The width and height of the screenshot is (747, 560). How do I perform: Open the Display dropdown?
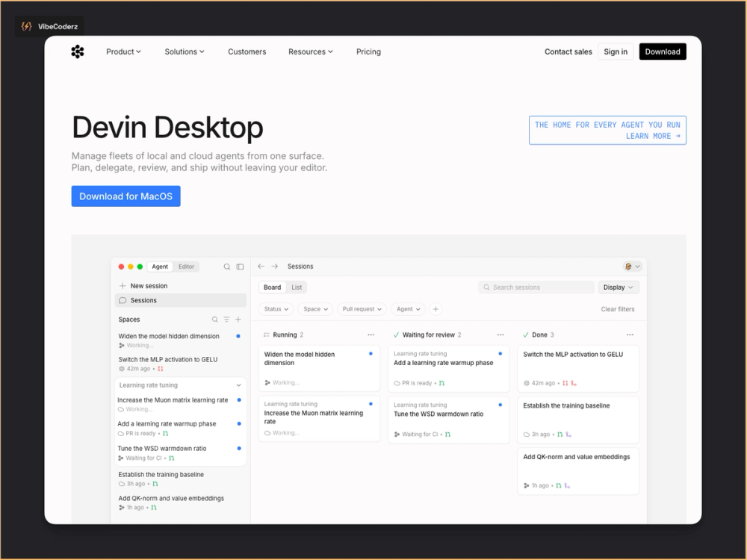(x=619, y=287)
